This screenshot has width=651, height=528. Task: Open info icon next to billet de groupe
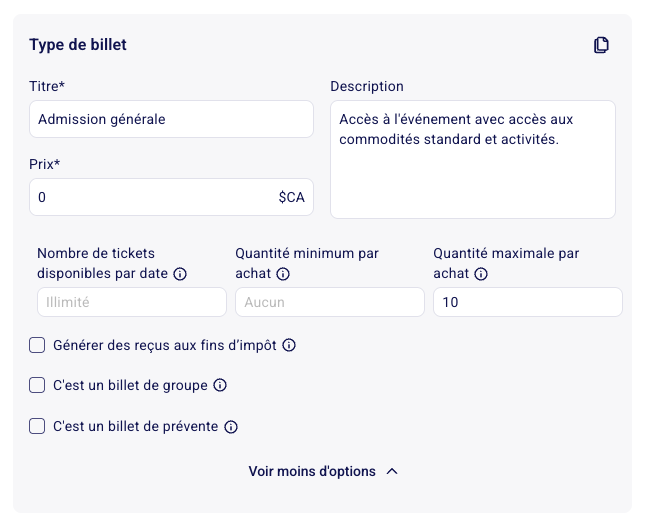[x=220, y=385]
